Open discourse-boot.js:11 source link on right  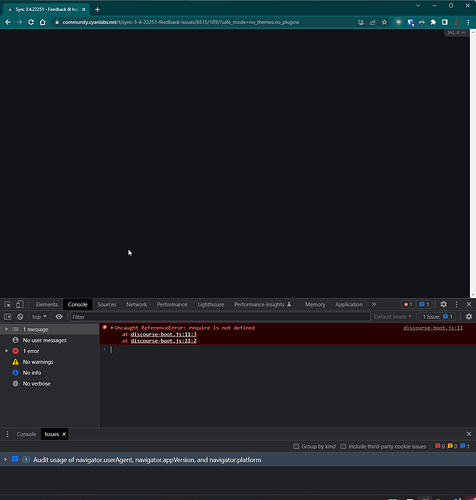[433, 328]
